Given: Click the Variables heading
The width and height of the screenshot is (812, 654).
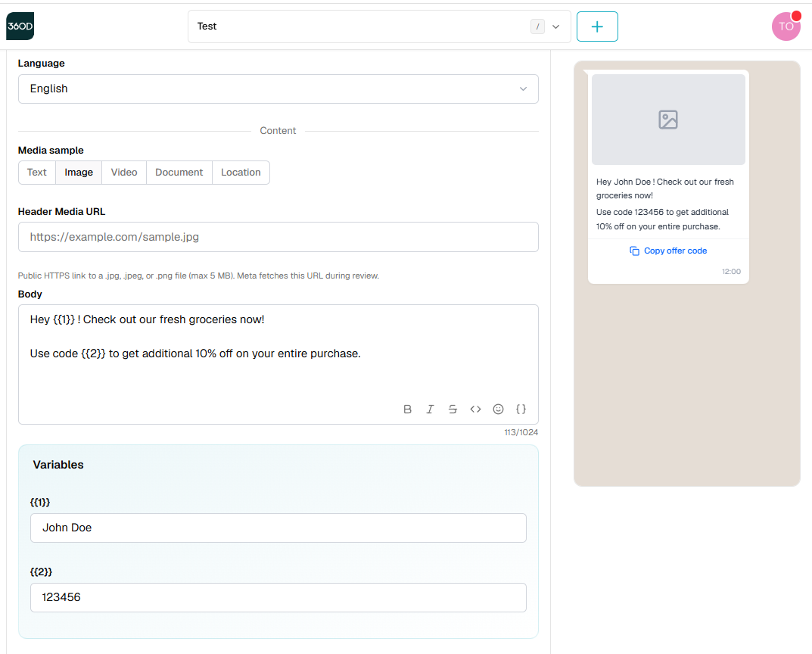Looking at the screenshot, I should coord(58,465).
